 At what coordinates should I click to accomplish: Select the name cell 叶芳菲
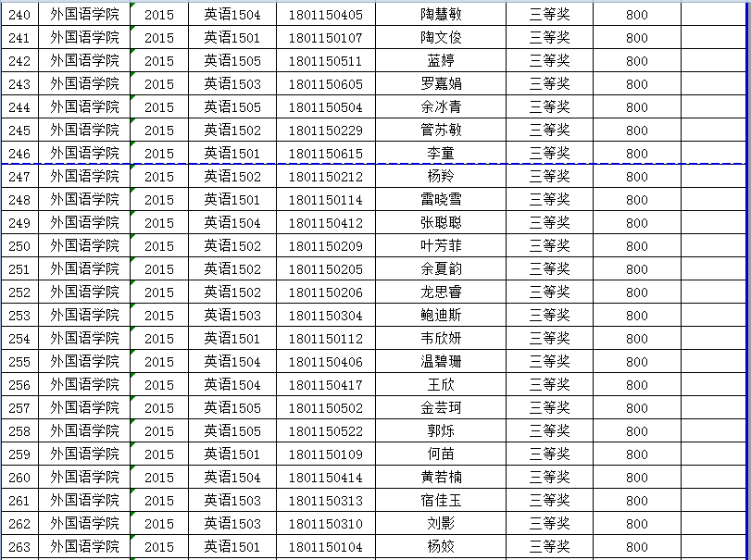pyautogui.click(x=440, y=246)
